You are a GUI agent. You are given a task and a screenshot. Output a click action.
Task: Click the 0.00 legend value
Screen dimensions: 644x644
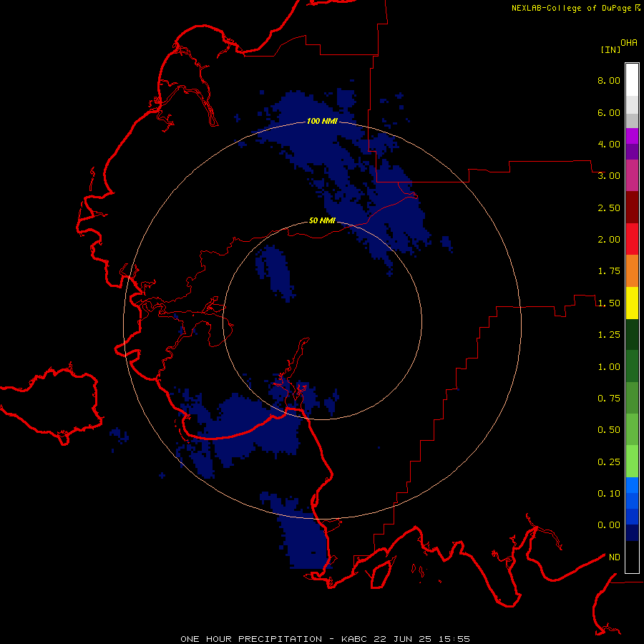click(609, 525)
